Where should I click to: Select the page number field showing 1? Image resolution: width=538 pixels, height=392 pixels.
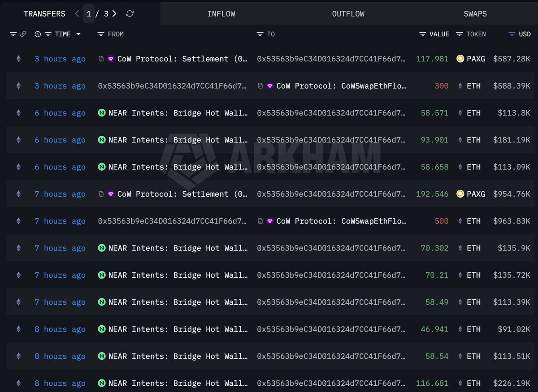click(89, 14)
